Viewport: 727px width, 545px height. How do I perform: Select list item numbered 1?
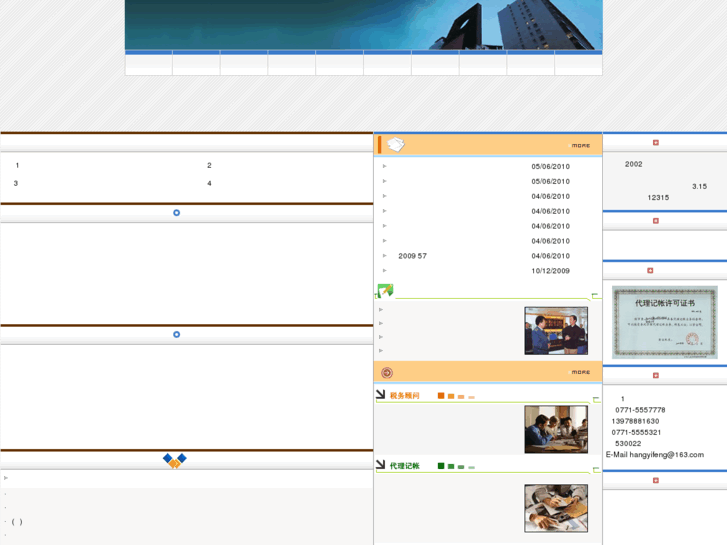pyautogui.click(x=17, y=165)
